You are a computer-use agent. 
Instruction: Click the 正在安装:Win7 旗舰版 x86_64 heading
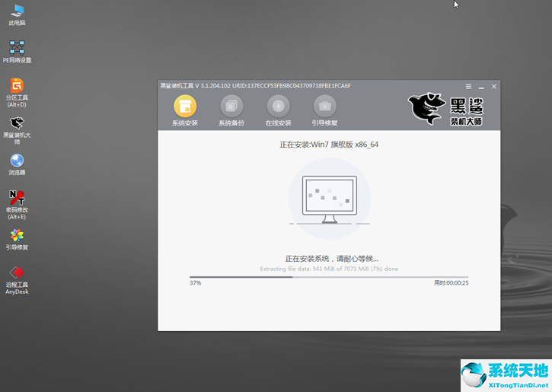tap(329, 145)
